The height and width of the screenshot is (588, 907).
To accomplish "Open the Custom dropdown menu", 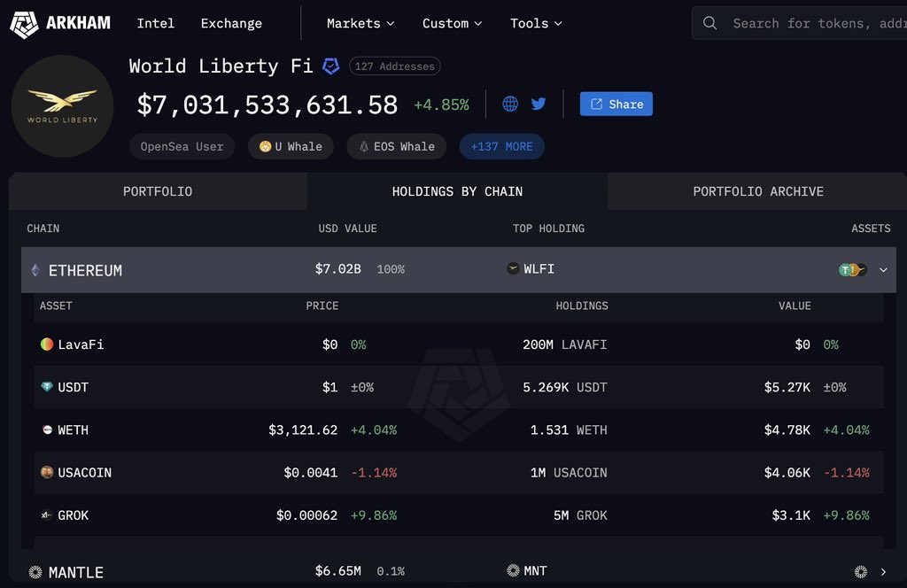I will coord(452,24).
